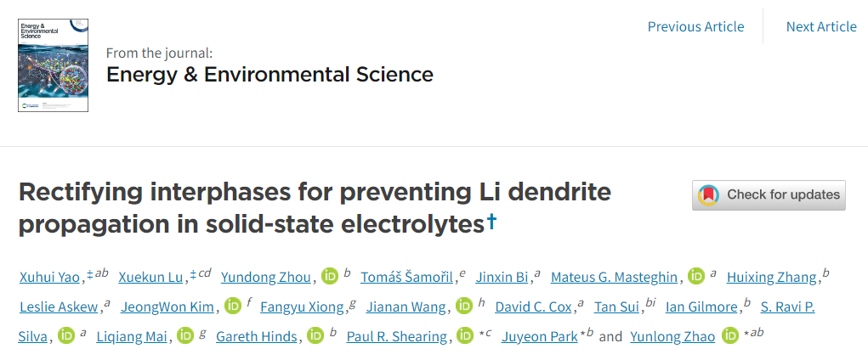Open ORCID icon beside Yunlong Zhao
Viewport: 868px width, 360px height.
(731, 335)
